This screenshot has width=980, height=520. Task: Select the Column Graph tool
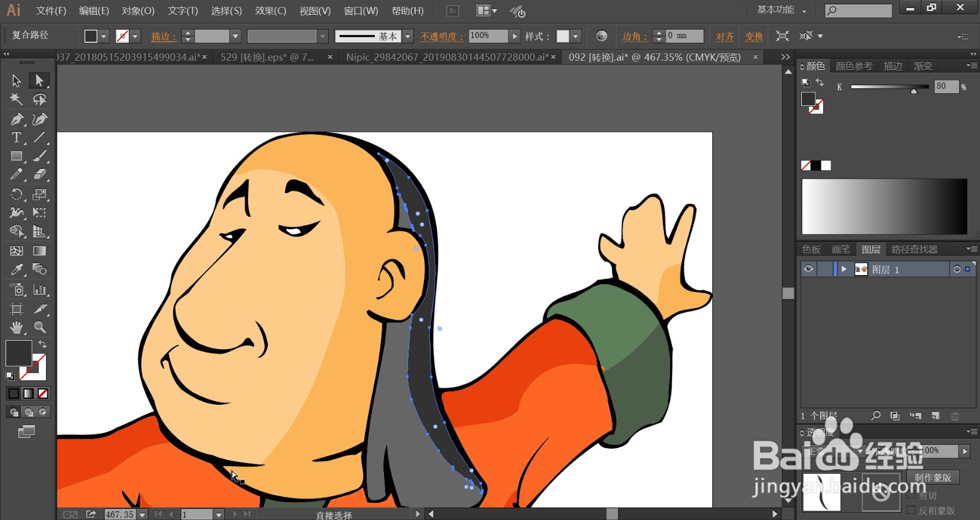pyautogui.click(x=40, y=289)
